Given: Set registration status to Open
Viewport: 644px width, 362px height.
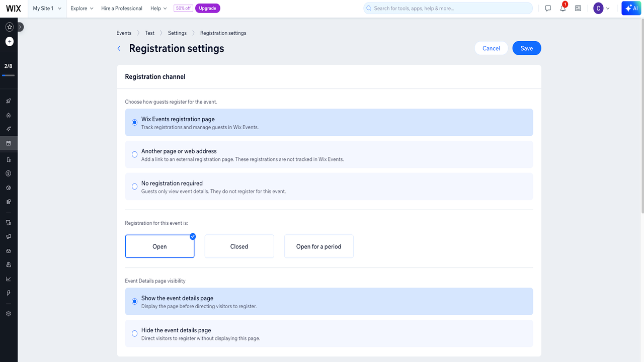Looking at the screenshot, I should pyautogui.click(x=159, y=246).
